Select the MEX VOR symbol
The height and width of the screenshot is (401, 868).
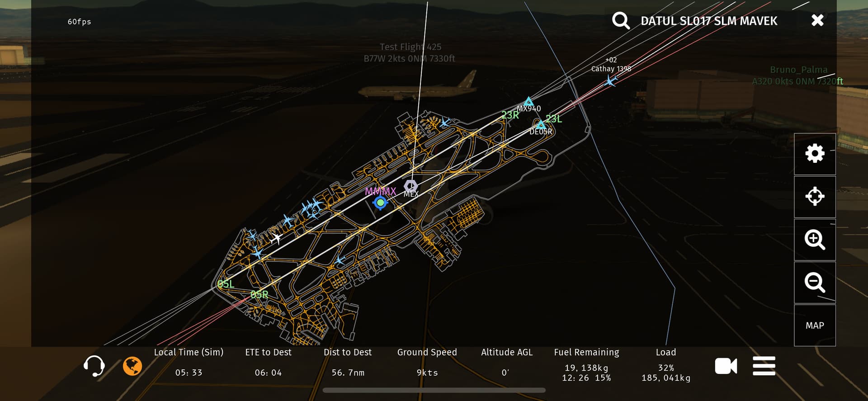410,186
